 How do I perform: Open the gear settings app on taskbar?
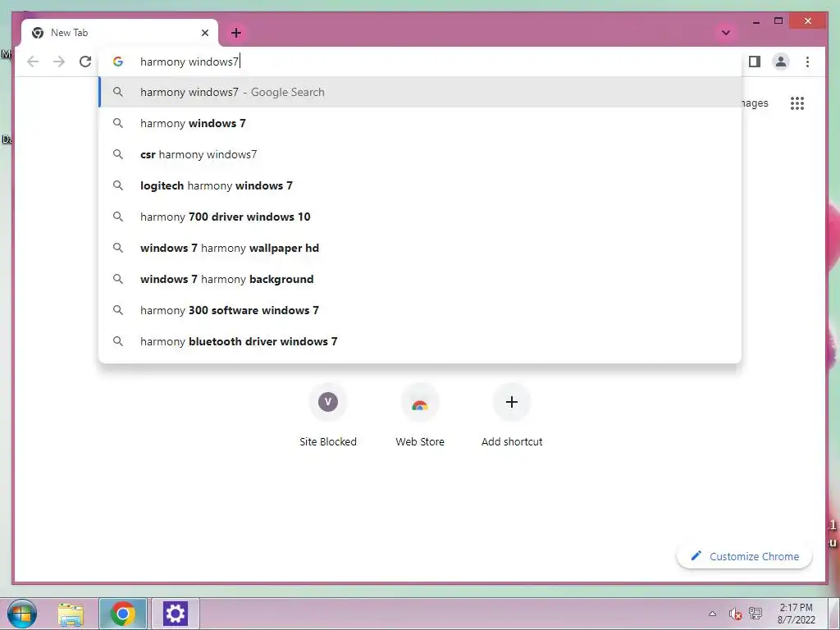click(x=176, y=614)
